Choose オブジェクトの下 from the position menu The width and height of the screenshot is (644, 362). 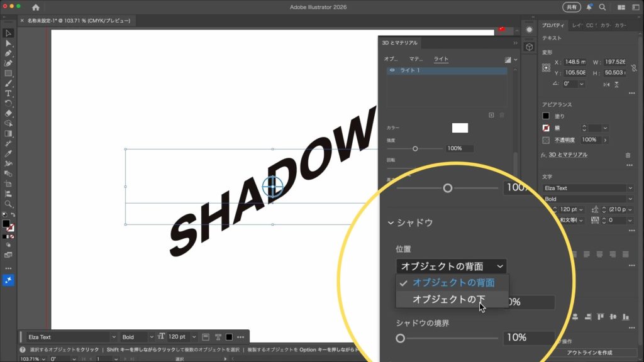click(449, 300)
